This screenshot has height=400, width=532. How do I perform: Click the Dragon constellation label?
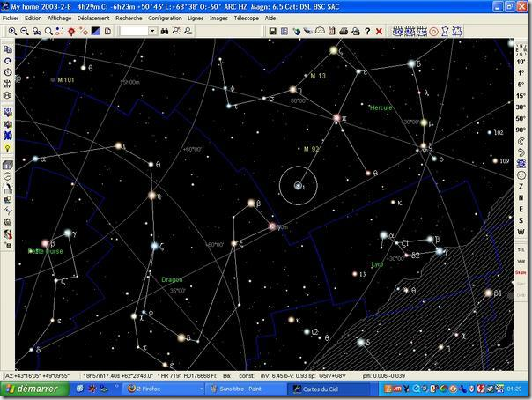[172, 279]
